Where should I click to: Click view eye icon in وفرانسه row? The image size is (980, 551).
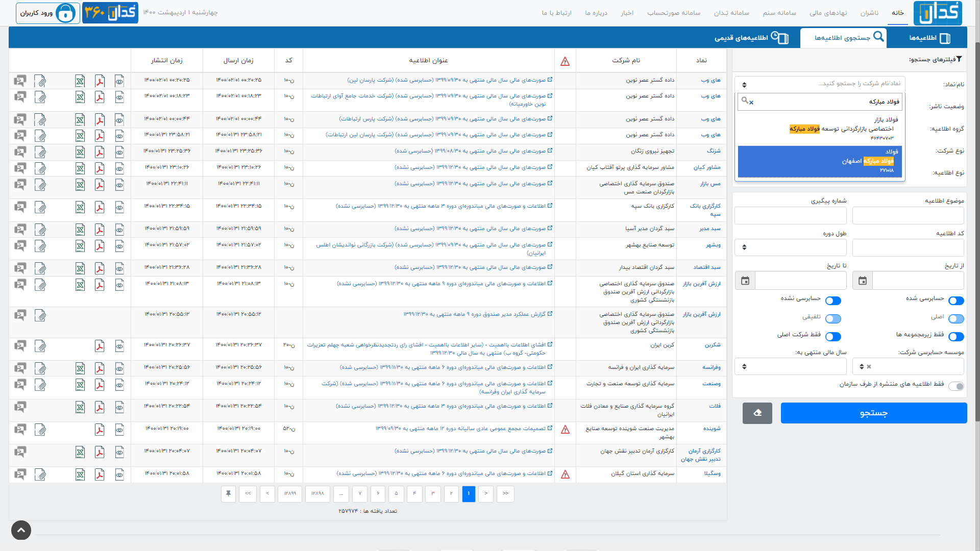[119, 368]
